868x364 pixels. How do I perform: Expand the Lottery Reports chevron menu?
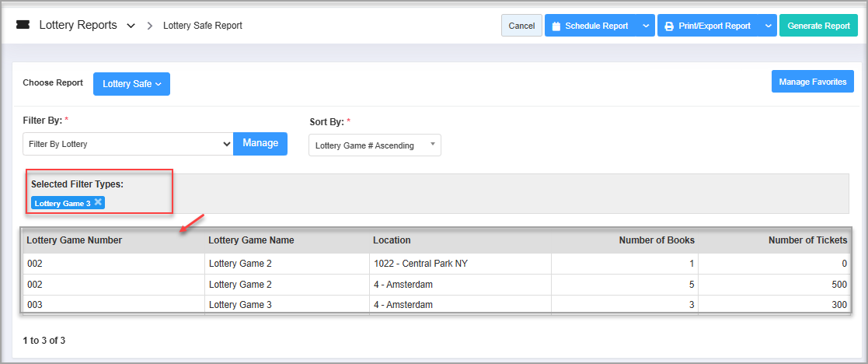click(130, 26)
